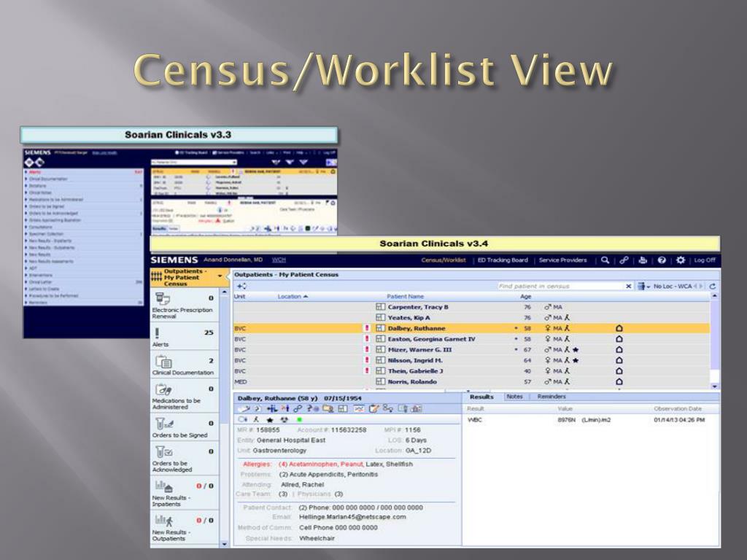Click the chain link icon in patient toolbar

[x=298, y=408]
